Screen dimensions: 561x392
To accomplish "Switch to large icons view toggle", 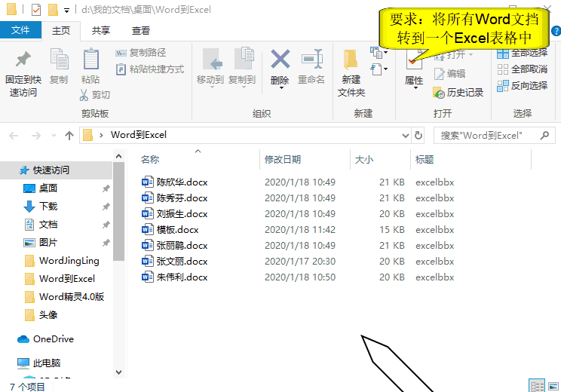I will point(553,386).
